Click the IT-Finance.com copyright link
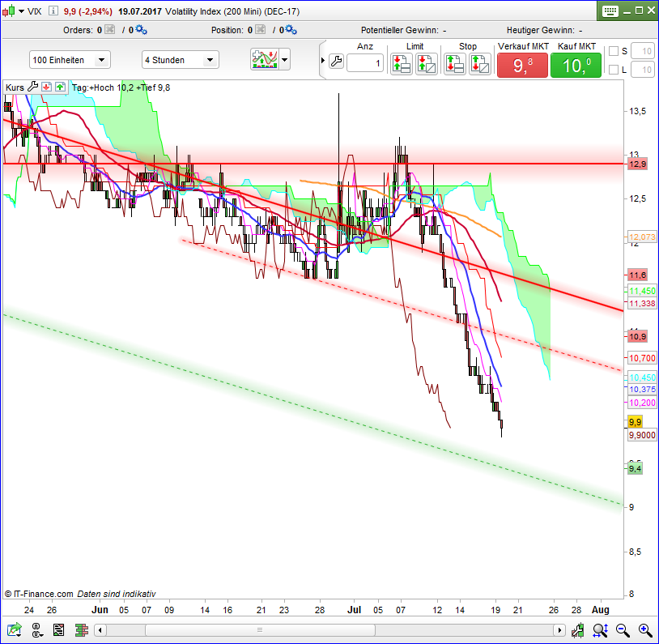Screen dimensions: 659x644 (39, 594)
